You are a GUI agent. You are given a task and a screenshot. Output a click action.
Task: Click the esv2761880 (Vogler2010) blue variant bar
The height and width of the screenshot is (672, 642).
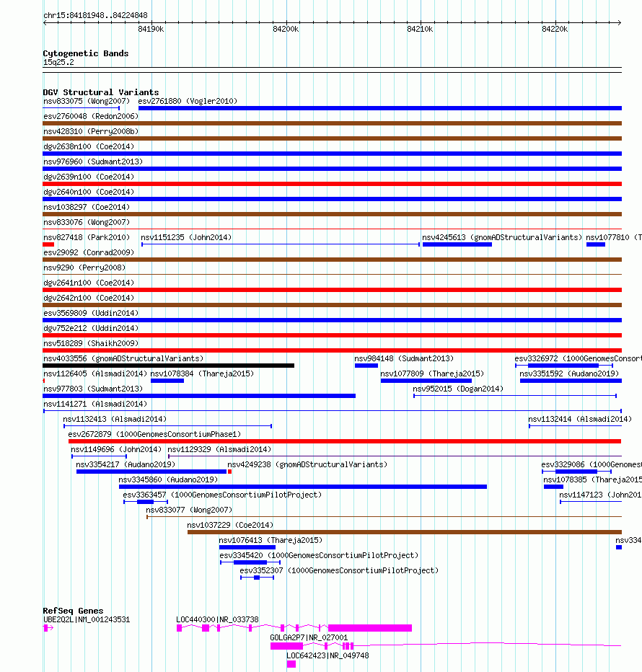tap(380, 108)
